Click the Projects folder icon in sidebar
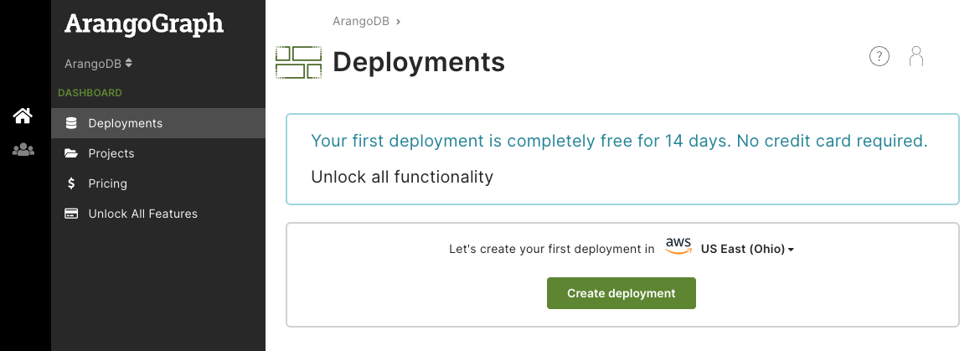Screen dimensions: 980x351 (71, 153)
